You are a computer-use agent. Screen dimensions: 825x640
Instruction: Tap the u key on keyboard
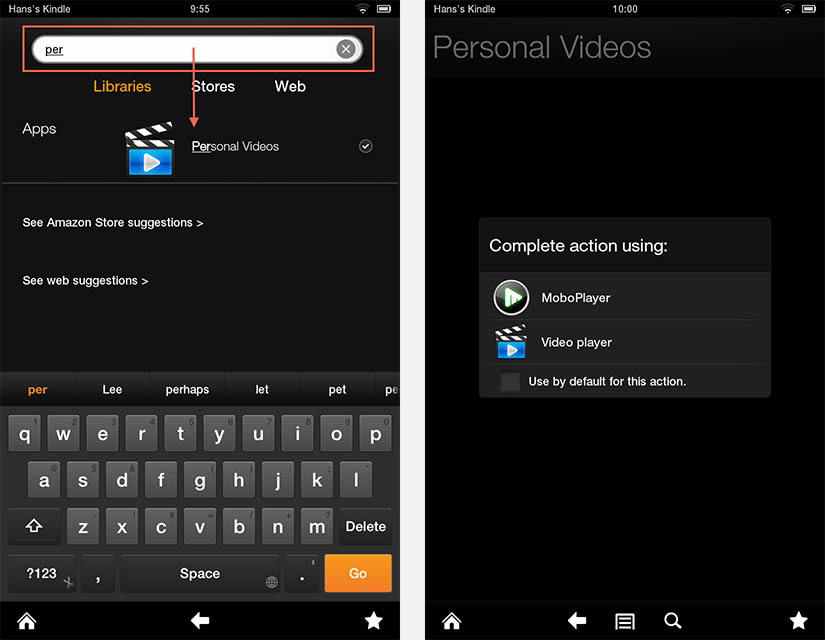tap(258, 434)
